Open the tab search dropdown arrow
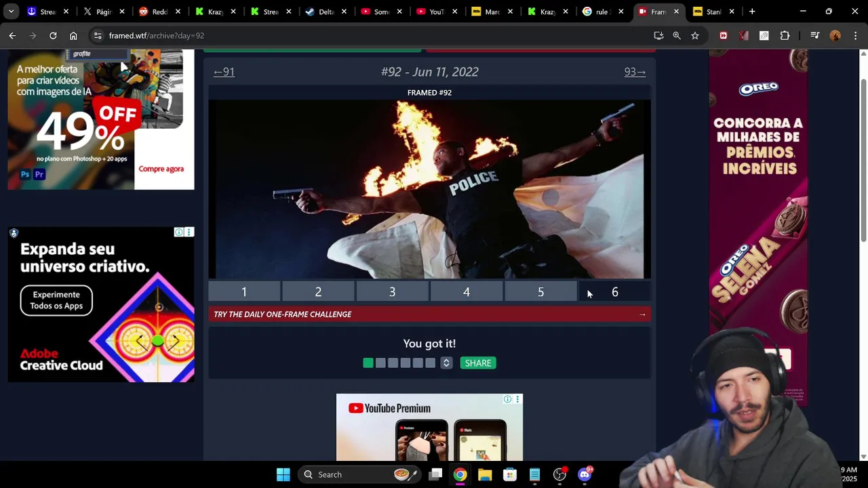 11,12
